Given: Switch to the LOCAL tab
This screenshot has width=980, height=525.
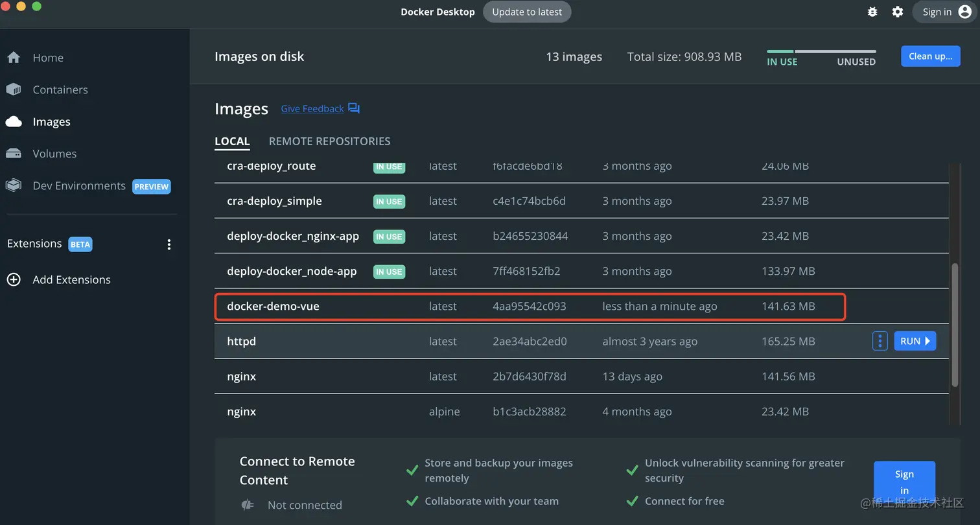Looking at the screenshot, I should [x=232, y=141].
